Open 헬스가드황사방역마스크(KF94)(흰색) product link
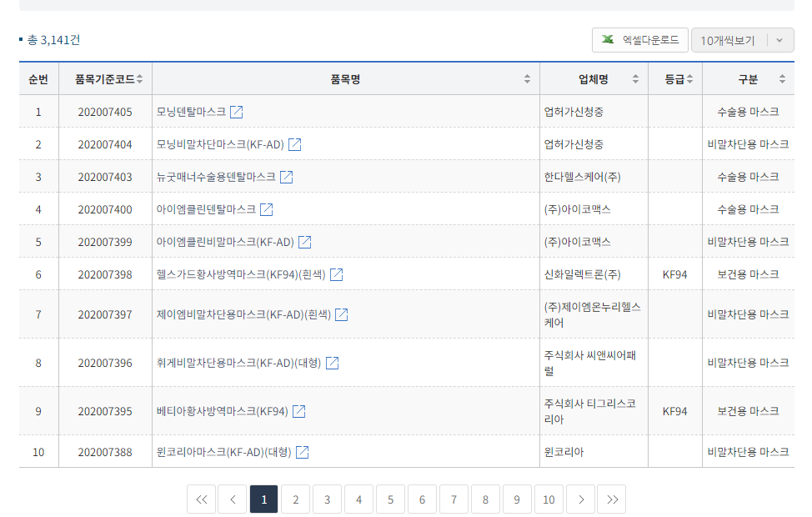Image resolution: width=812 pixels, height=517 pixels. click(241, 274)
